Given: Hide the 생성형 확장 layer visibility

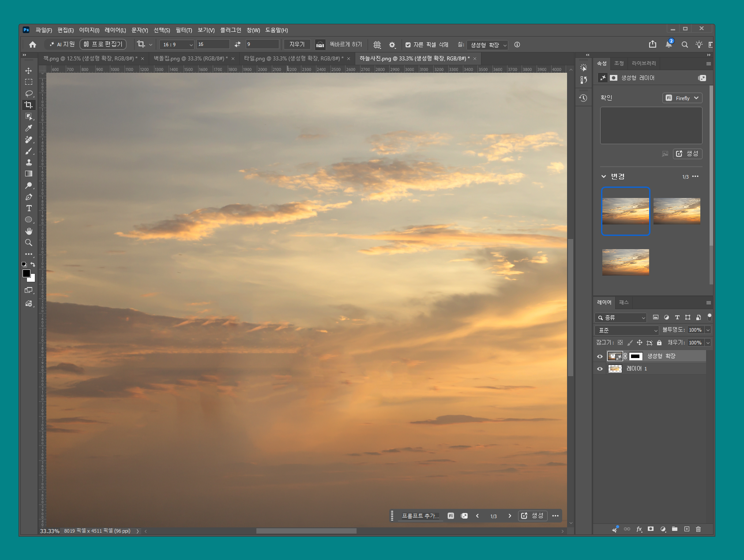Looking at the screenshot, I should pyautogui.click(x=600, y=356).
